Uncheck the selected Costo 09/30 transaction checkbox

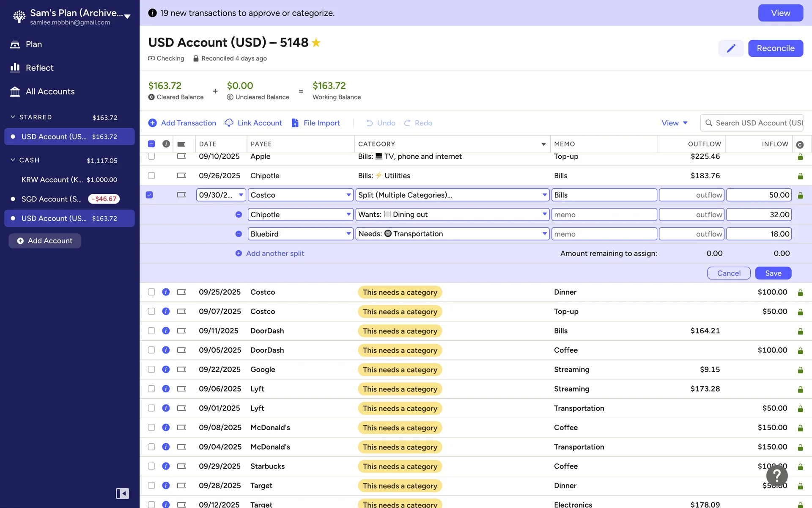(149, 195)
